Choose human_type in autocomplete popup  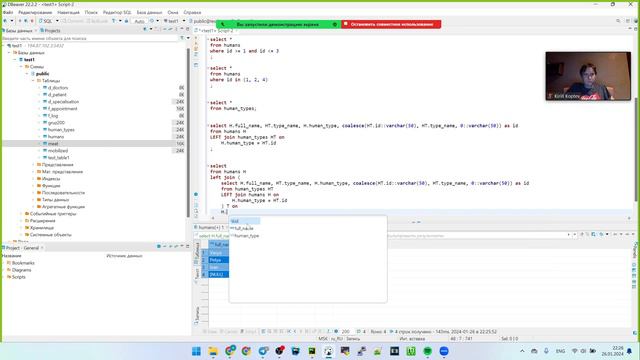[247, 236]
